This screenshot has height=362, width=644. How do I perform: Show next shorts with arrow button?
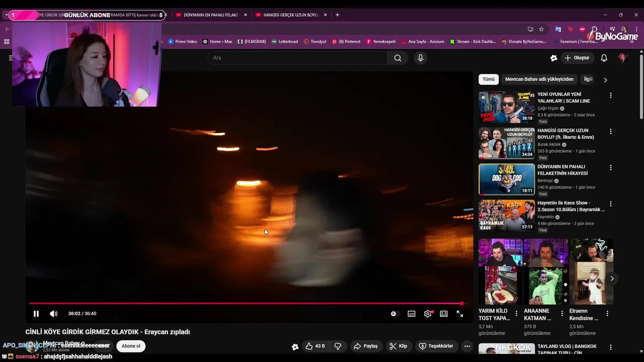pyautogui.click(x=612, y=278)
